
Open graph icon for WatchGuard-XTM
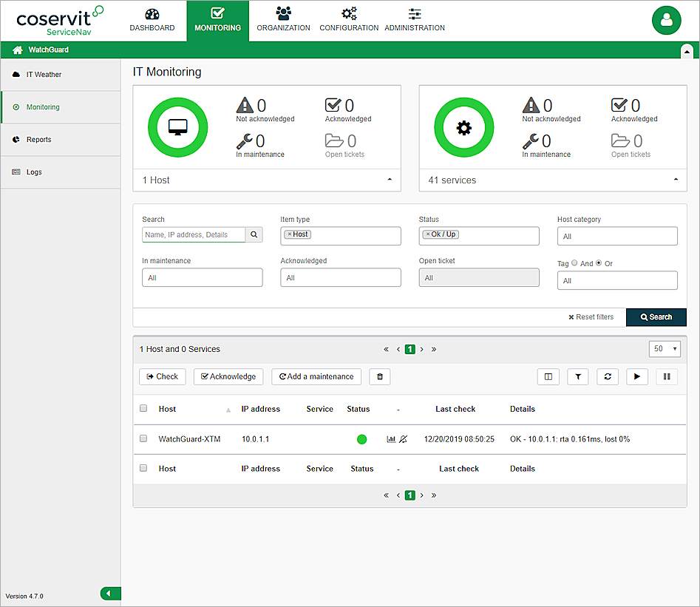(391, 439)
